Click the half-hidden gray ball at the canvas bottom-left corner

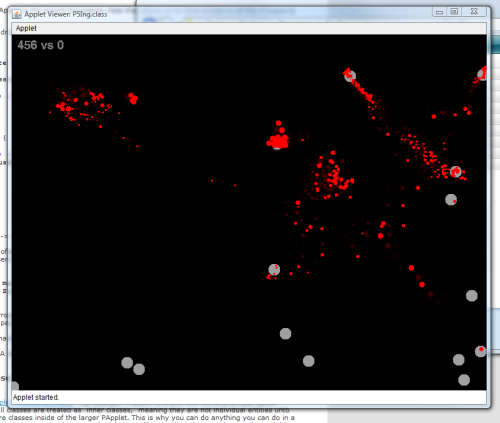pos(15,386)
